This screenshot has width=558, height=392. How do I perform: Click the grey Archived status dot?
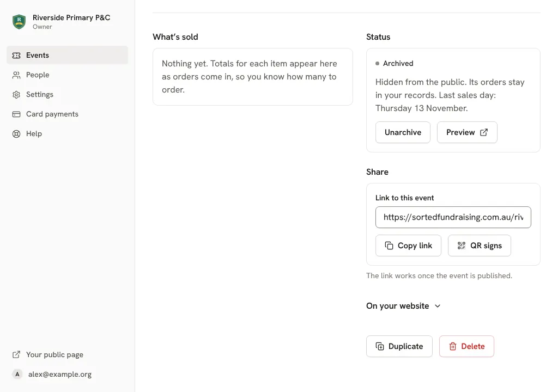coord(377,64)
